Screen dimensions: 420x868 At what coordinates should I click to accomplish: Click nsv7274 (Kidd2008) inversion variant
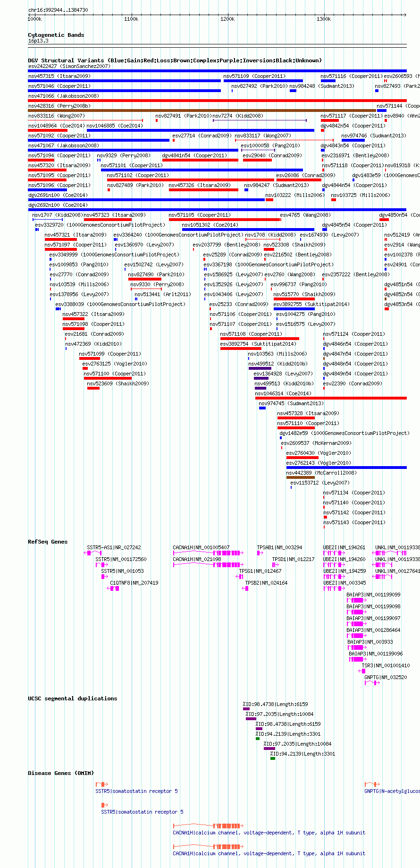(x=238, y=116)
